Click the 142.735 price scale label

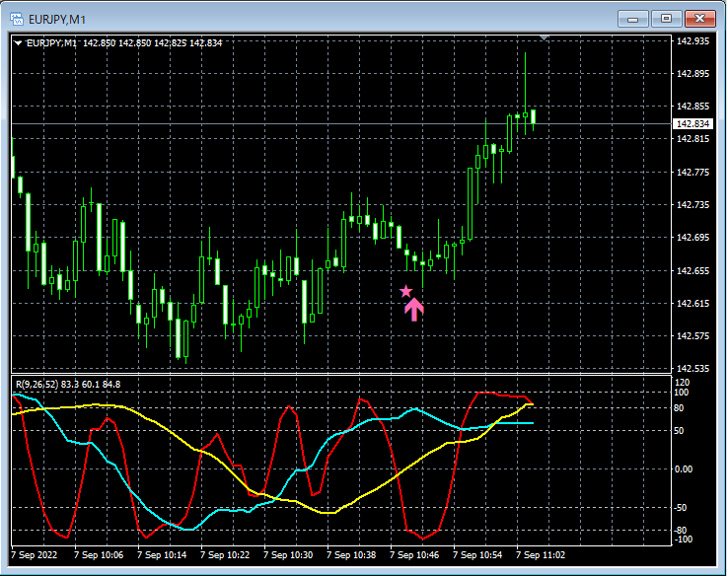pyautogui.click(x=692, y=205)
